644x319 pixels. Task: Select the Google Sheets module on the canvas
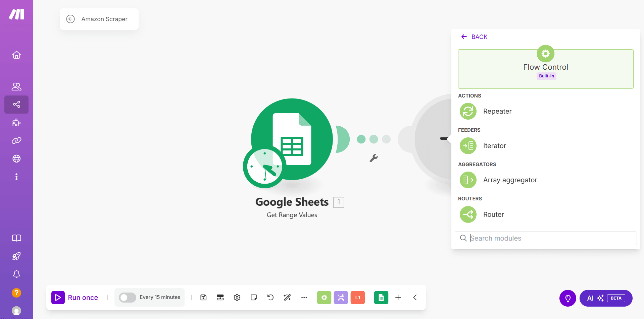point(292,139)
